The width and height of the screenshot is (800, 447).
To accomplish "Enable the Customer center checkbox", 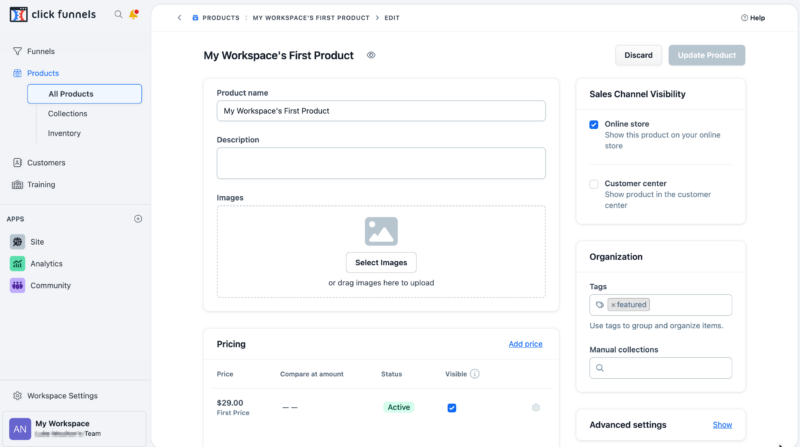I will 594,184.
